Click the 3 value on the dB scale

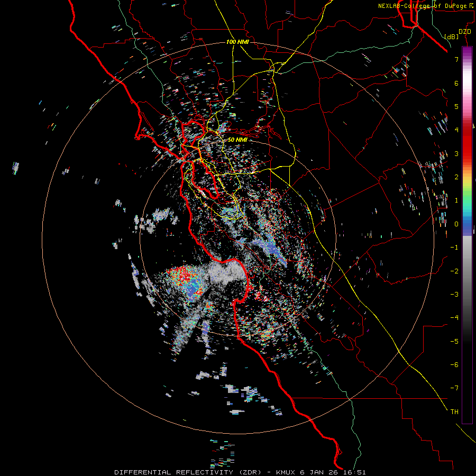456,153
